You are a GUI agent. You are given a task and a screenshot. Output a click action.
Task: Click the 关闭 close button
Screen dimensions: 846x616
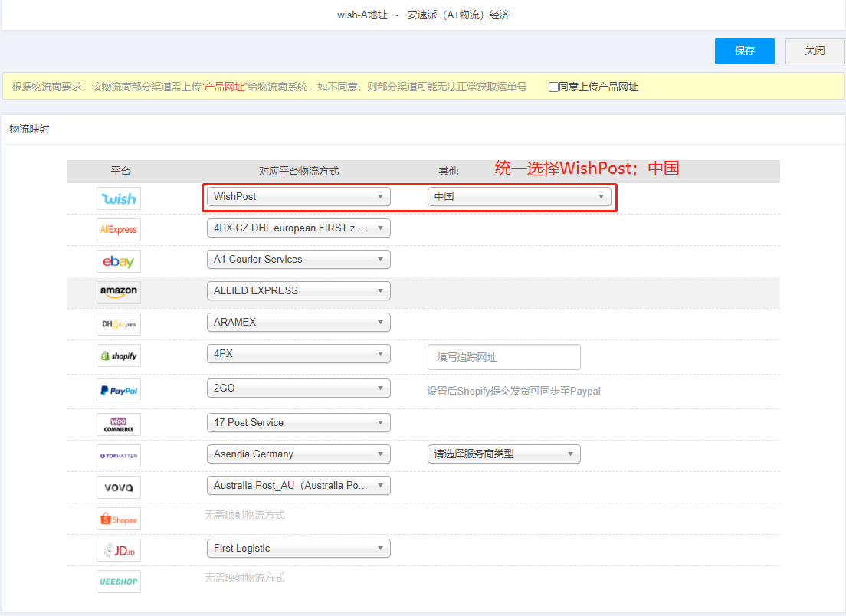click(x=815, y=51)
